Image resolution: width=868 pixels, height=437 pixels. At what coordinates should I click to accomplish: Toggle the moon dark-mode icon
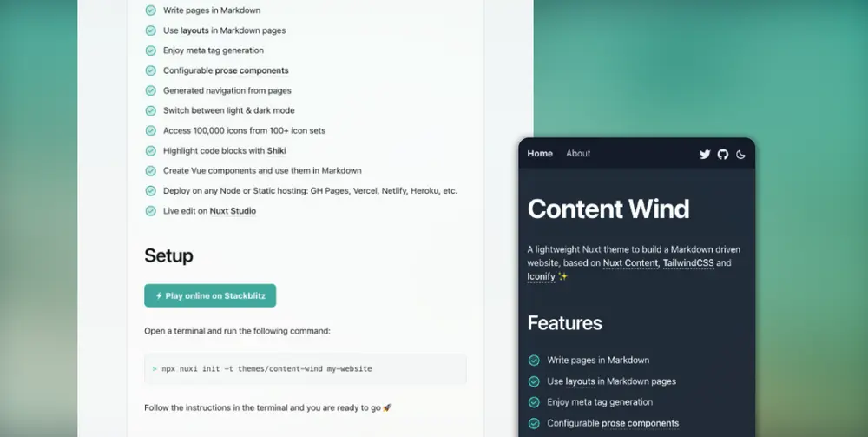coord(740,155)
